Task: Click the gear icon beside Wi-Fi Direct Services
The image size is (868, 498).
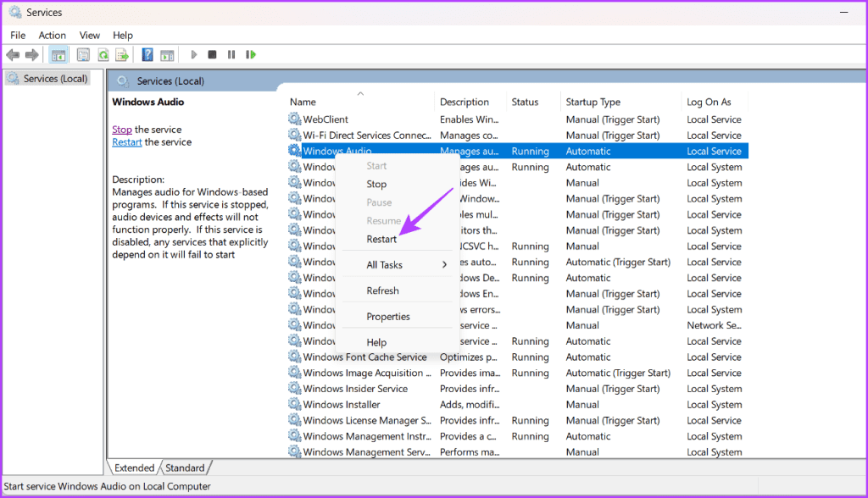Action: click(294, 135)
